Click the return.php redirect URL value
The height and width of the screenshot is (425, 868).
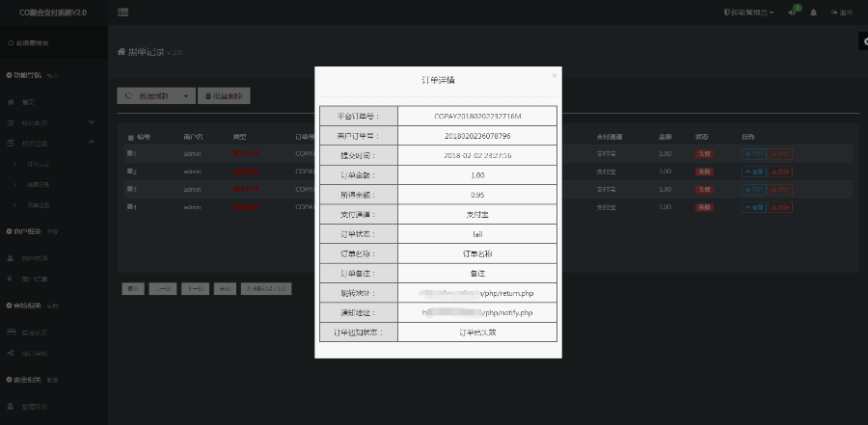point(477,293)
